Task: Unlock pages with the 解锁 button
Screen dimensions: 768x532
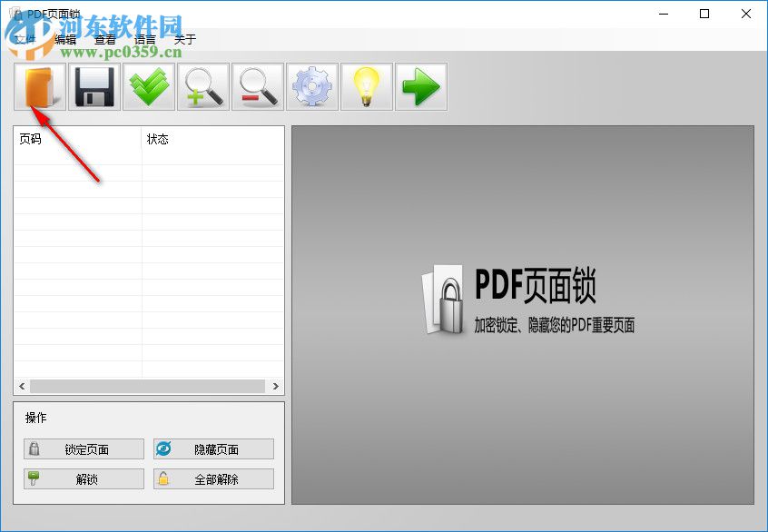Action: [x=84, y=478]
